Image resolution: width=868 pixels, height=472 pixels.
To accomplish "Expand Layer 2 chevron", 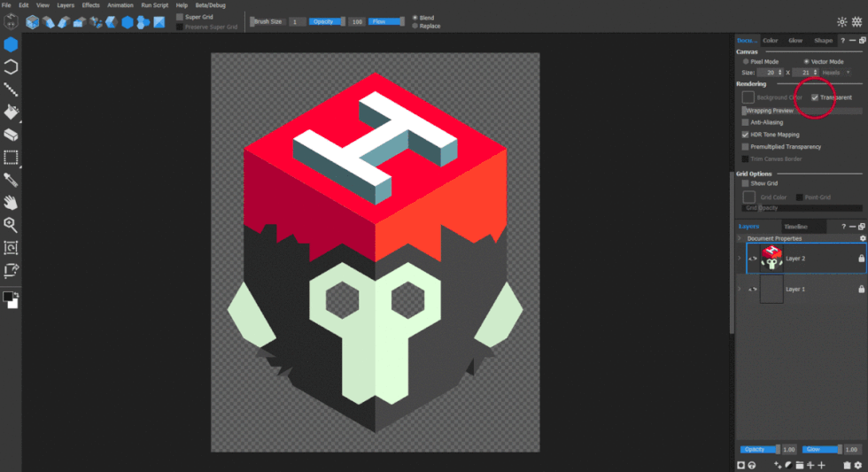I will point(740,259).
